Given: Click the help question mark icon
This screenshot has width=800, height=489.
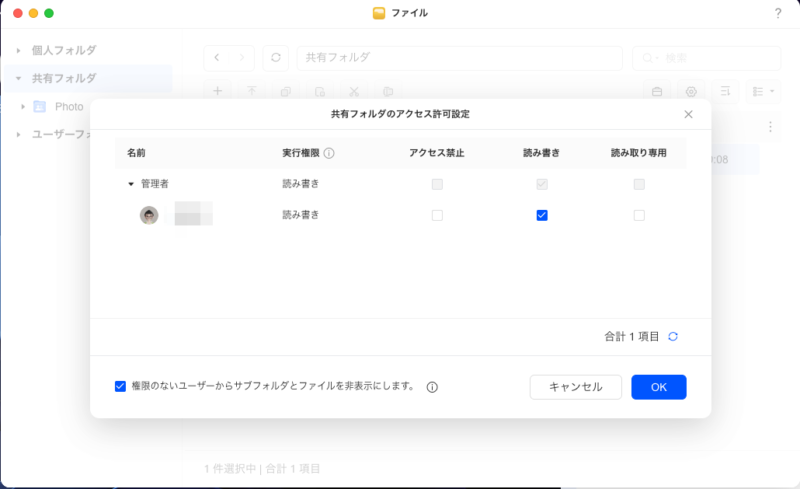Looking at the screenshot, I should (x=778, y=13).
